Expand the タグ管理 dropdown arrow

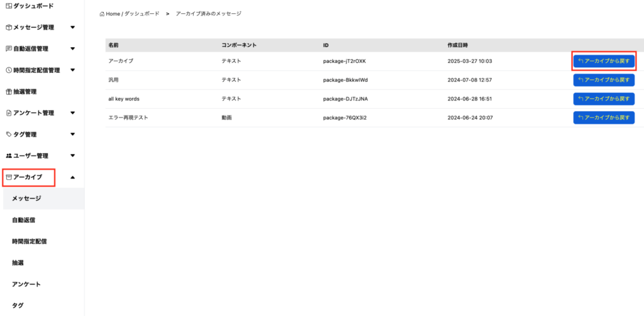pos(73,134)
